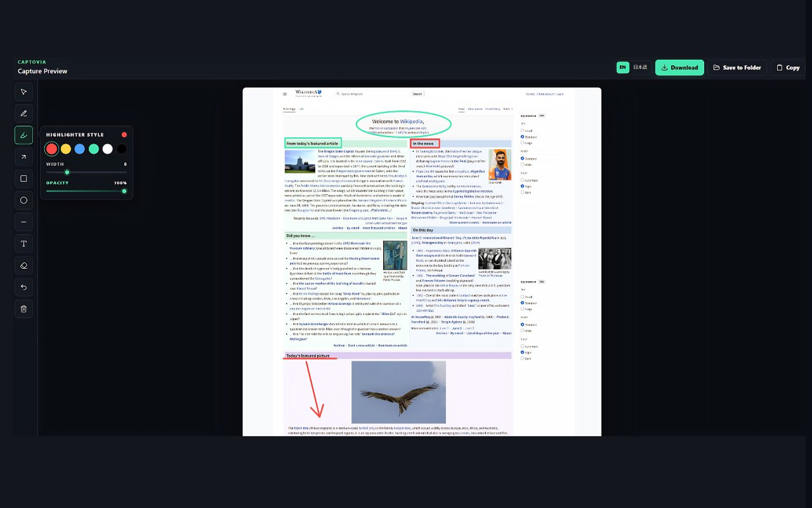Click the width value "8"
Screen dimensions: 812x508
(x=126, y=164)
